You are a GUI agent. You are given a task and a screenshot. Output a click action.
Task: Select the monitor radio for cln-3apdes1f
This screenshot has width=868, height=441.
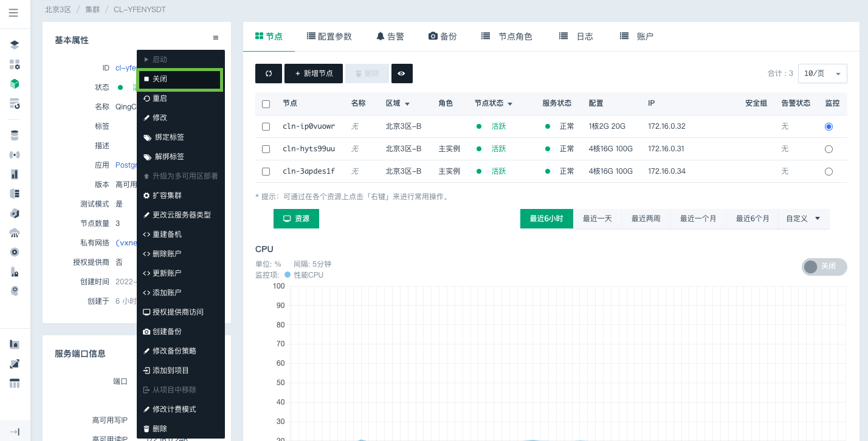pos(828,171)
